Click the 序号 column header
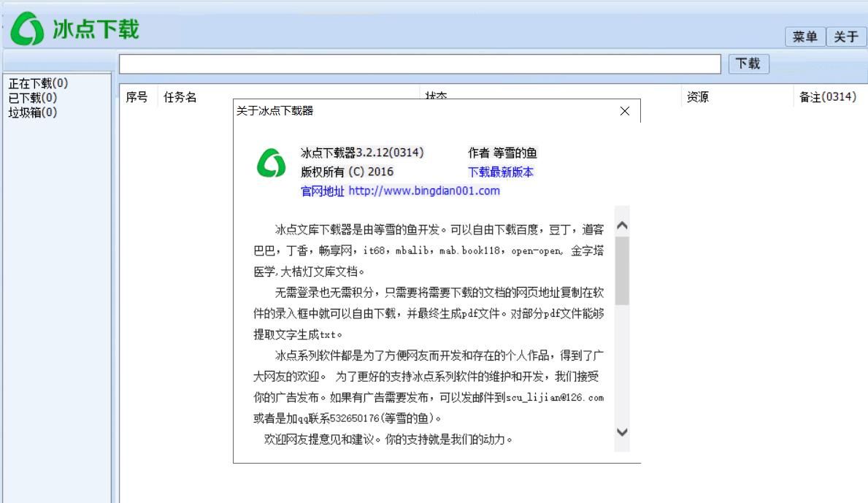868x503 pixels. coord(137,98)
